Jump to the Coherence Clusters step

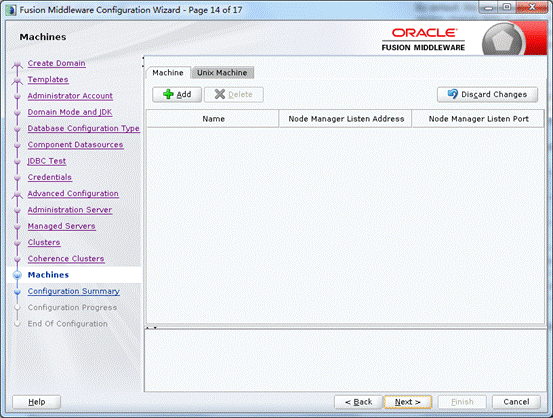coord(66,259)
